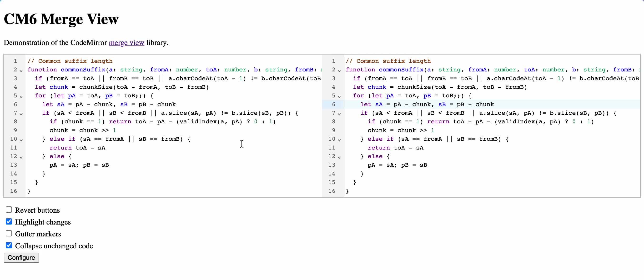Fold left editor's line 10 else-if block

pos(21,140)
